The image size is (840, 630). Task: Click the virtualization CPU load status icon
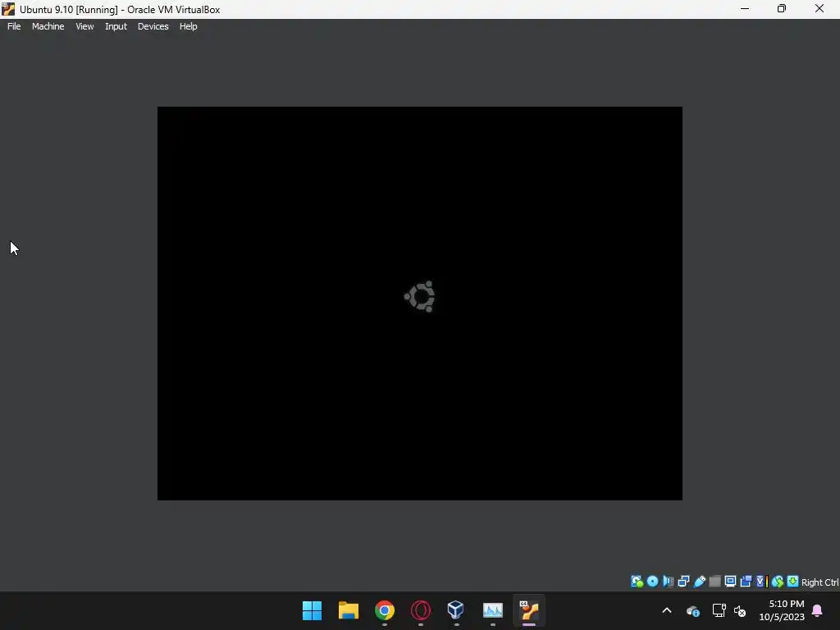click(x=762, y=582)
